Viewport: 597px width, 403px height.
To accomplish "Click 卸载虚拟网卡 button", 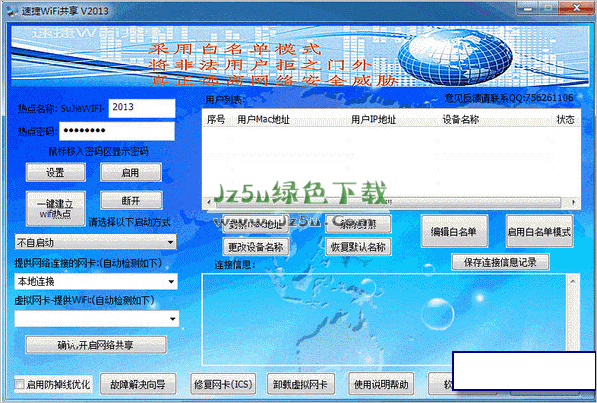I will [x=301, y=384].
